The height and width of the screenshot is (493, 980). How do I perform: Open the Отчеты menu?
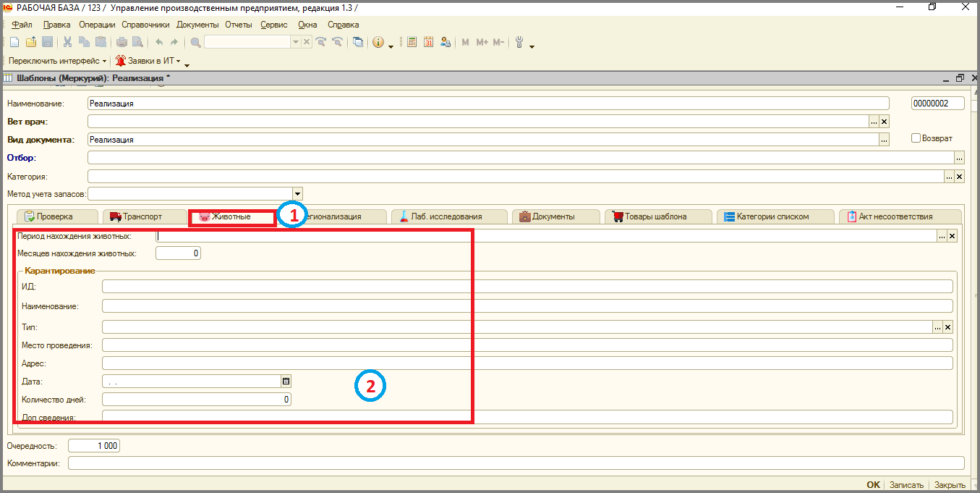239,25
